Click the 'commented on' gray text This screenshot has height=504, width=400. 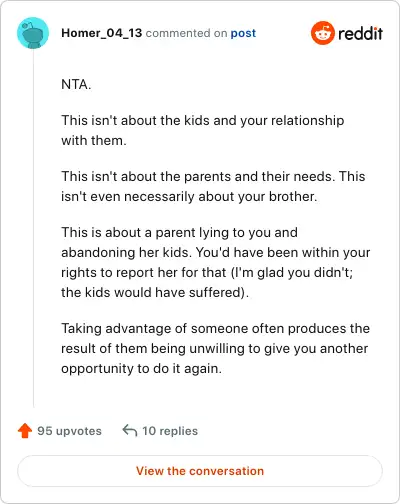coord(186,33)
